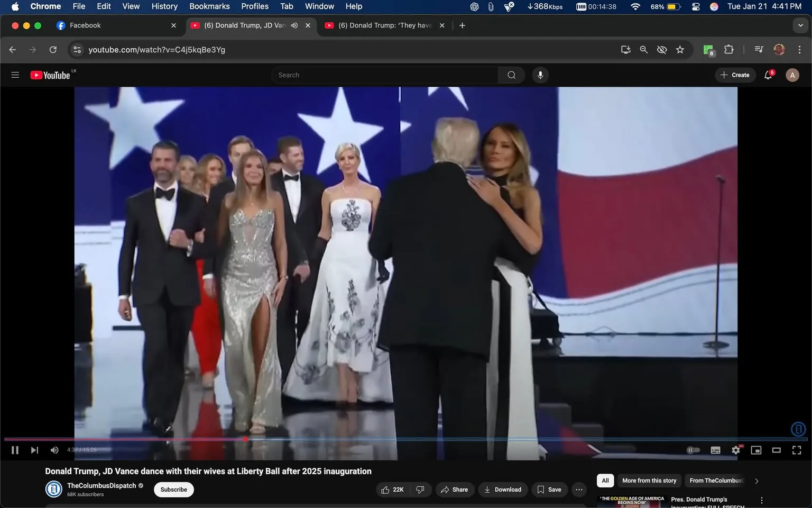The image size is (812, 508).
Task: Pause the video playback
Action: click(14, 450)
